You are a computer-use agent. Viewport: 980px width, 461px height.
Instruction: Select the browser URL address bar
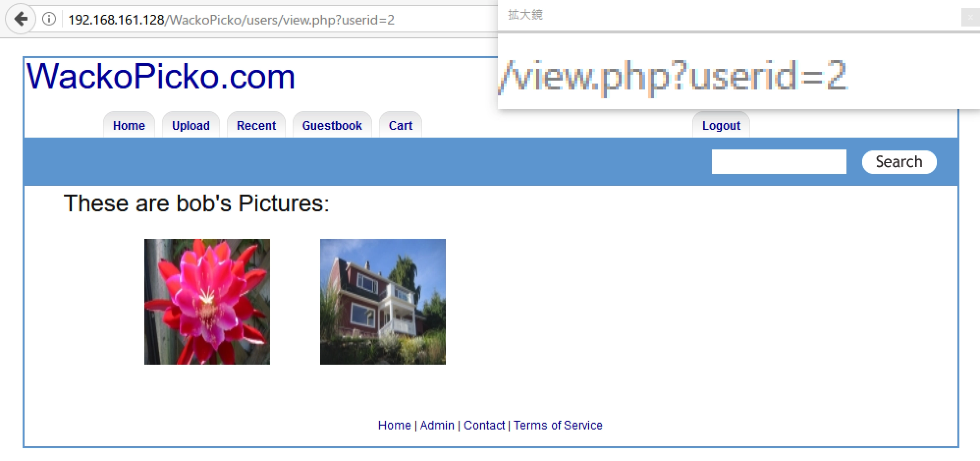pyautogui.click(x=280, y=20)
